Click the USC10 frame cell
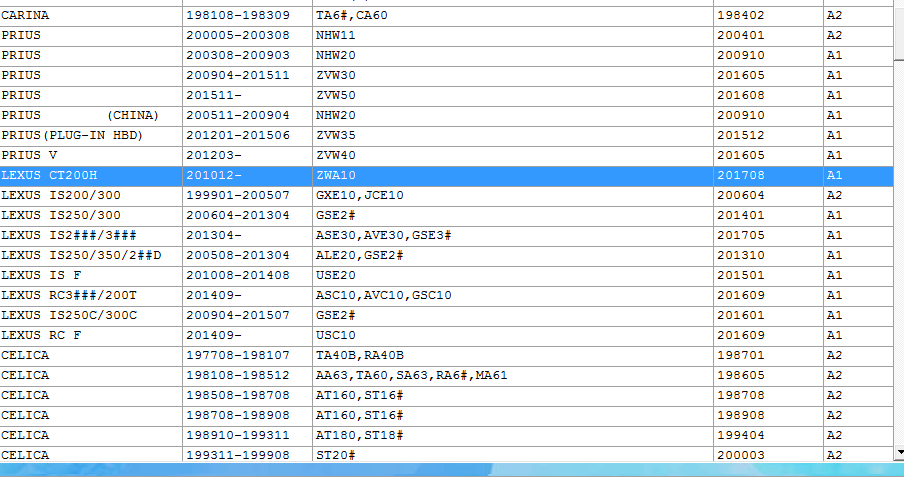The height and width of the screenshot is (477, 904). coord(513,335)
